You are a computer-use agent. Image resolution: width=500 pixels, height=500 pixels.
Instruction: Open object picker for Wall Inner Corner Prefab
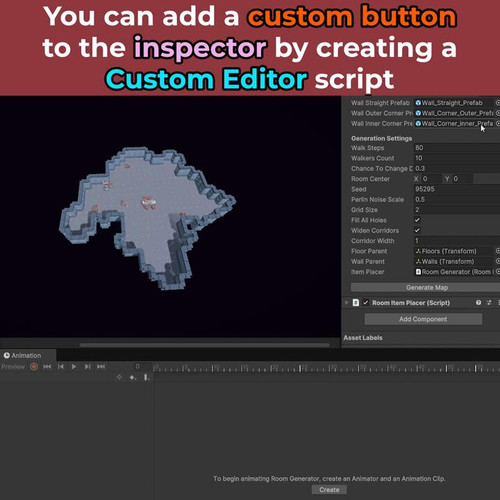tap(497, 123)
